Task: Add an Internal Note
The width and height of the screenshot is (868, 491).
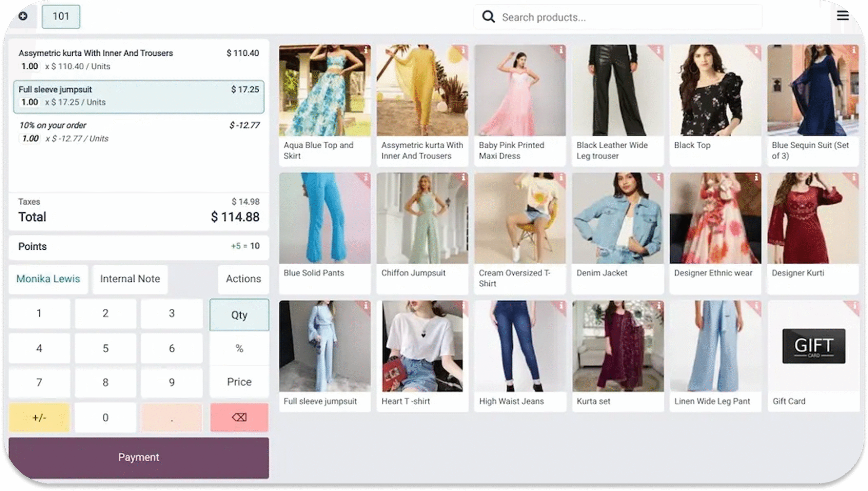Action: click(x=130, y=279)
